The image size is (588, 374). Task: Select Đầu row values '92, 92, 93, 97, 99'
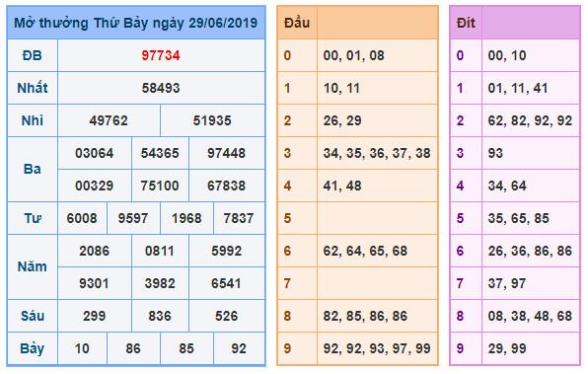pos(377,349)
